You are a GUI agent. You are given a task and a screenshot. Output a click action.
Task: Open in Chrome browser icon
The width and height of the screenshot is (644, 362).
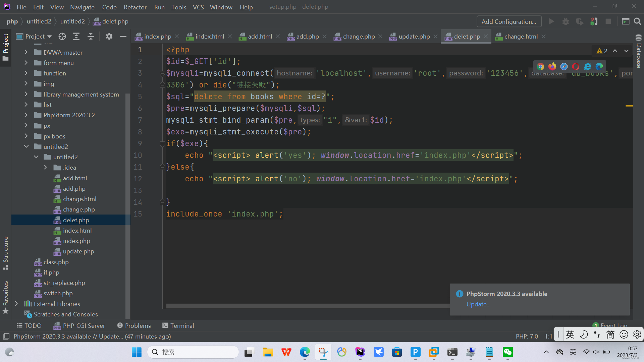[540, 66]
